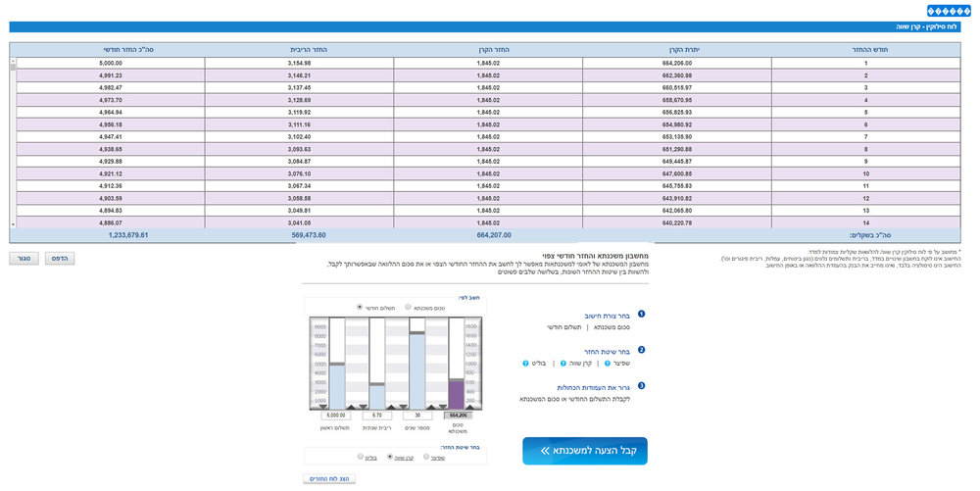Choose the שפיצר repayment method radio

426,457
